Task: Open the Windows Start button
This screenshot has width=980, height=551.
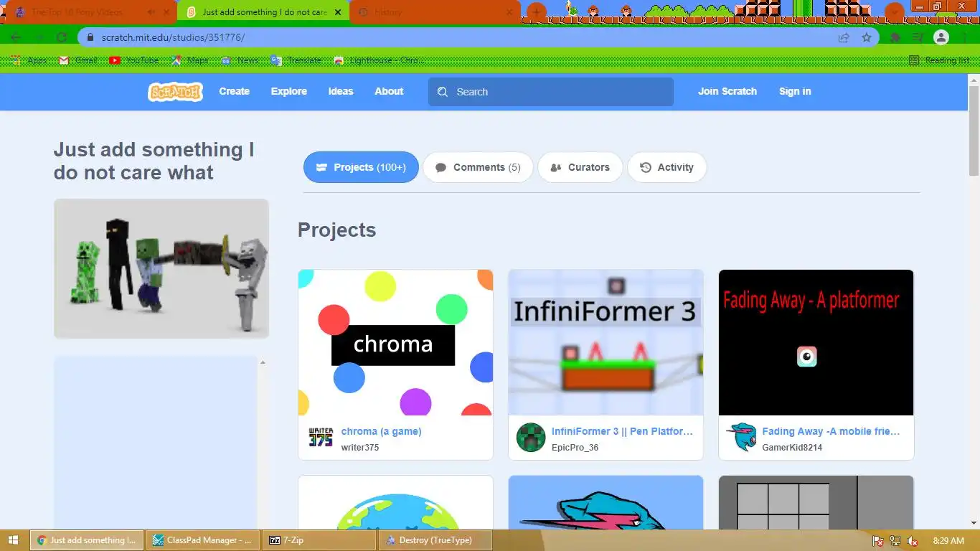Action: (14, 540)
